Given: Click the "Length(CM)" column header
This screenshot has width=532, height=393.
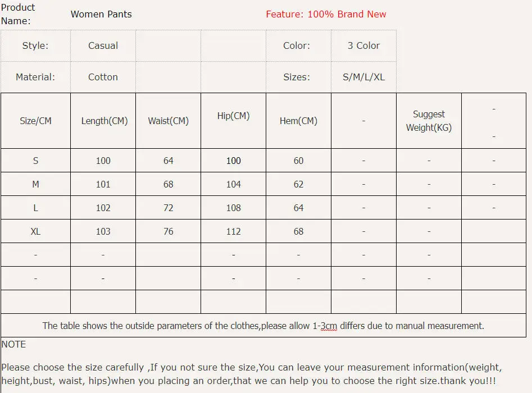Looking at the screenshot, I should click(x=104, y=121).
